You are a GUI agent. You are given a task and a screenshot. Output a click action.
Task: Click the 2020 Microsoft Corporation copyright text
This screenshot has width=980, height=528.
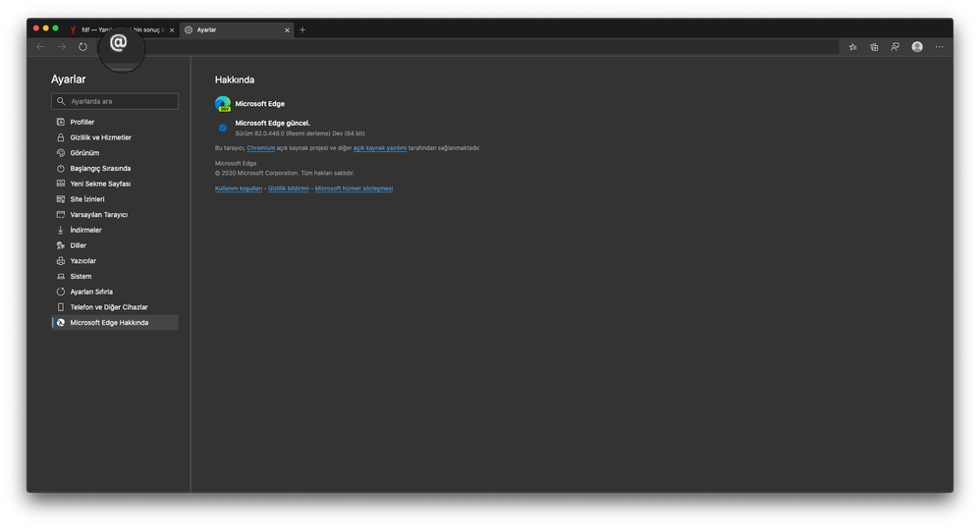[x=285, y=173]
